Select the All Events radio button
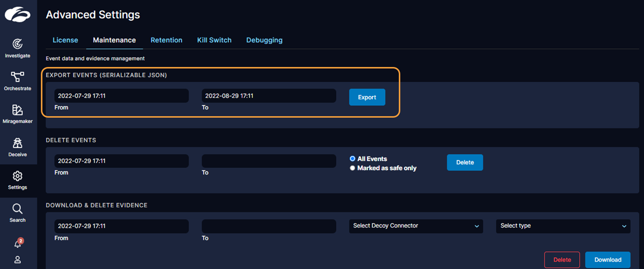644x269 pixels. tap(353, 159)
